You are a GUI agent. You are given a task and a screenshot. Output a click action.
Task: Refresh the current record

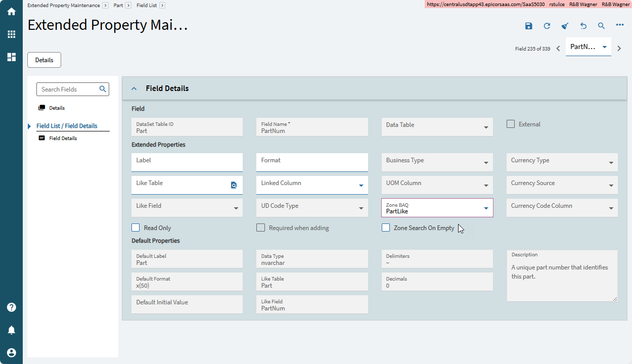(x=547, y=26)
